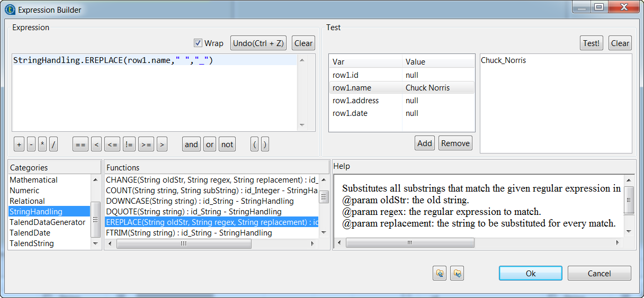
Task: Remove the selected test variable
Action: point(455,143)
